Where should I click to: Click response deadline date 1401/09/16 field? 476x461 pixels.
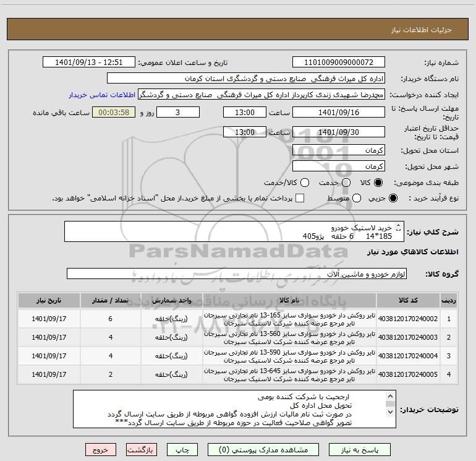[339, 113]
